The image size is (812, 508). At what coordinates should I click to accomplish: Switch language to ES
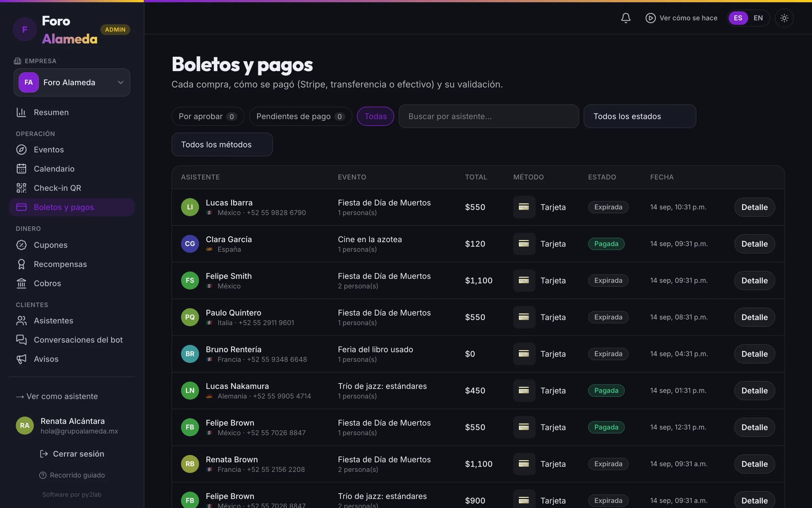pyautogui.click(x=738, y=18)
